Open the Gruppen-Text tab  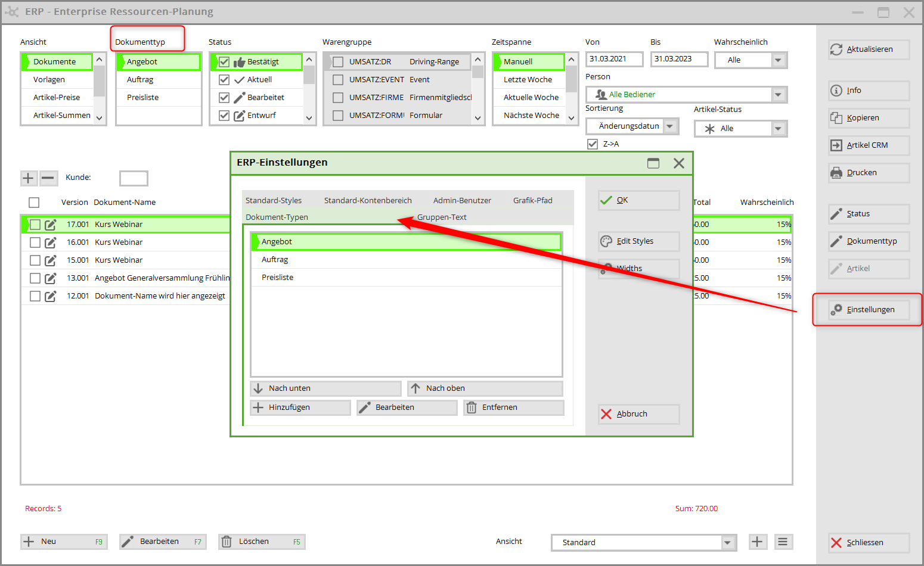442,217
